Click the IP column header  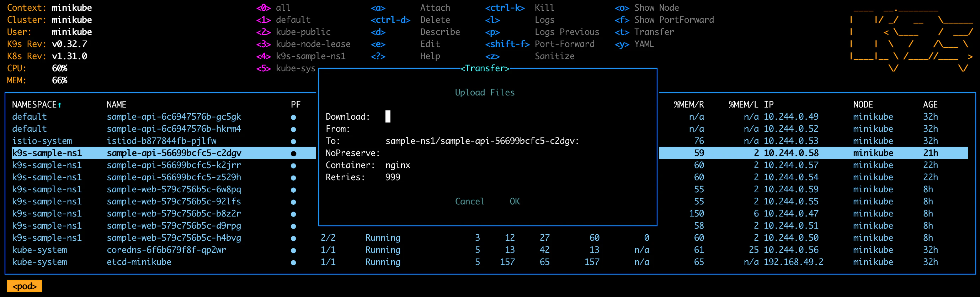[x=768, y=105]
